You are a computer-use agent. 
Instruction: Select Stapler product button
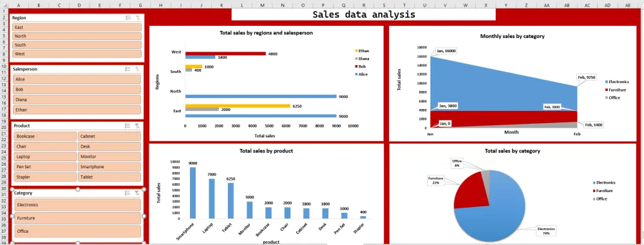45,177
